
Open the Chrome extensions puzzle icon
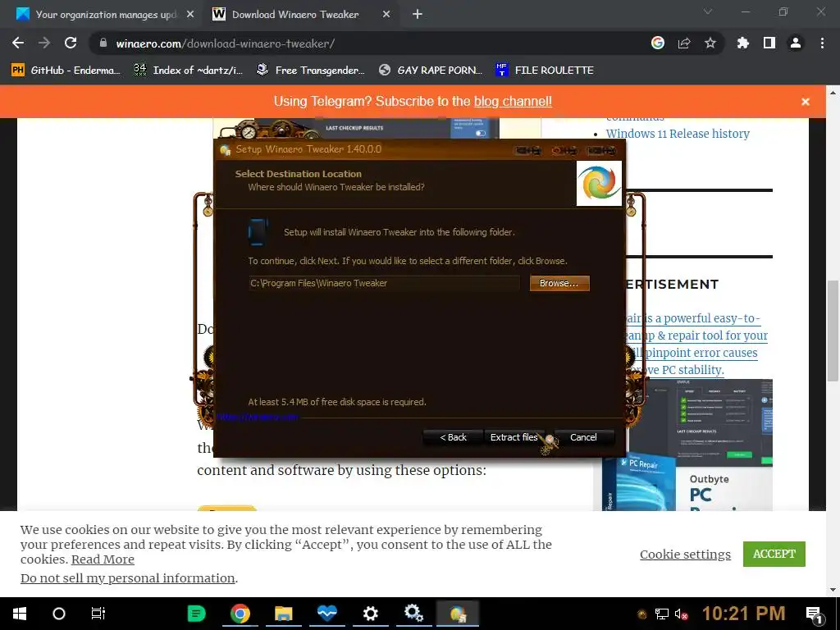point(743,43)
